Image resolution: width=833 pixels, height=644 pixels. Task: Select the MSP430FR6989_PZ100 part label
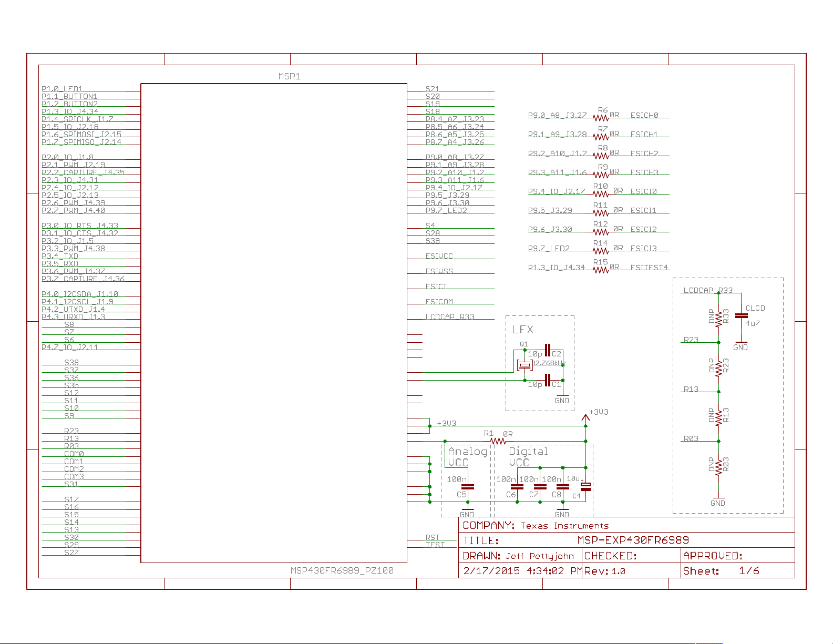[342, 570]
